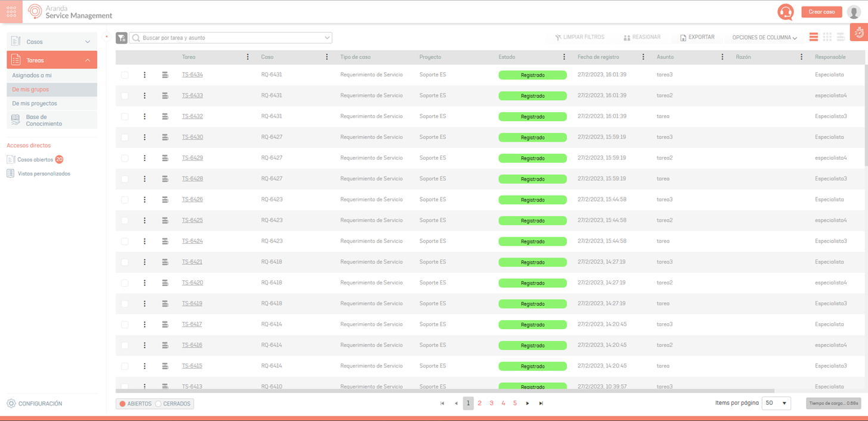Open the user profile avatar
Viewport: 868px width, 421px height.
(x=853, y=12)
